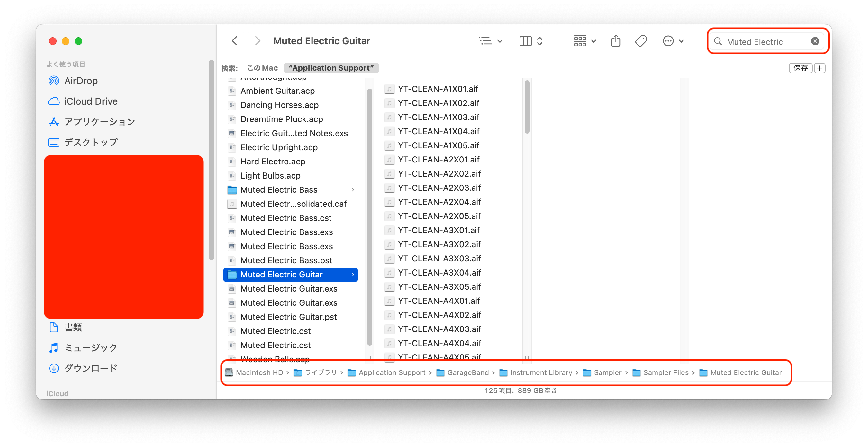Click GarageBand in the path bar
The image size is (868, 447).
pos(467,372)
